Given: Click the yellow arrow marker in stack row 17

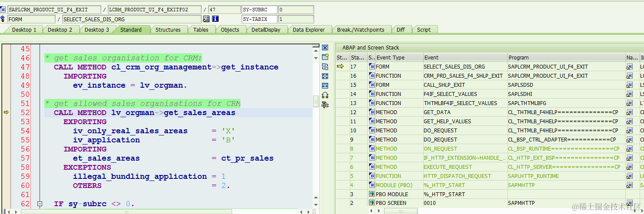Looking at the screenshot, I should coord(340,66).
